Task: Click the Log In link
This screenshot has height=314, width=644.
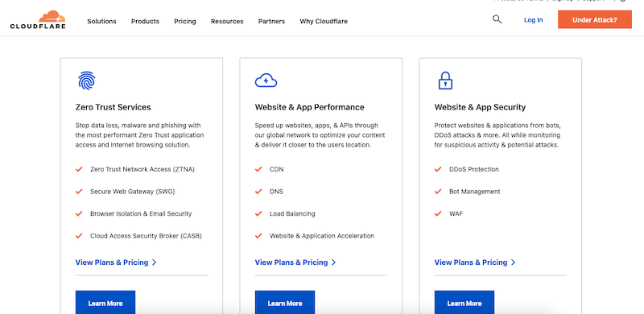Action: 533,20
